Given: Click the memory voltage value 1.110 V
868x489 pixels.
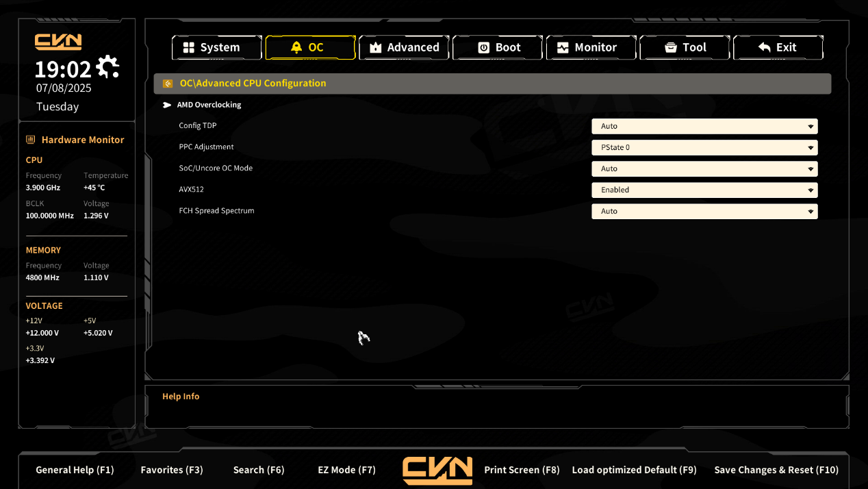Looking at the screenshot, I should tap(96, 278).
